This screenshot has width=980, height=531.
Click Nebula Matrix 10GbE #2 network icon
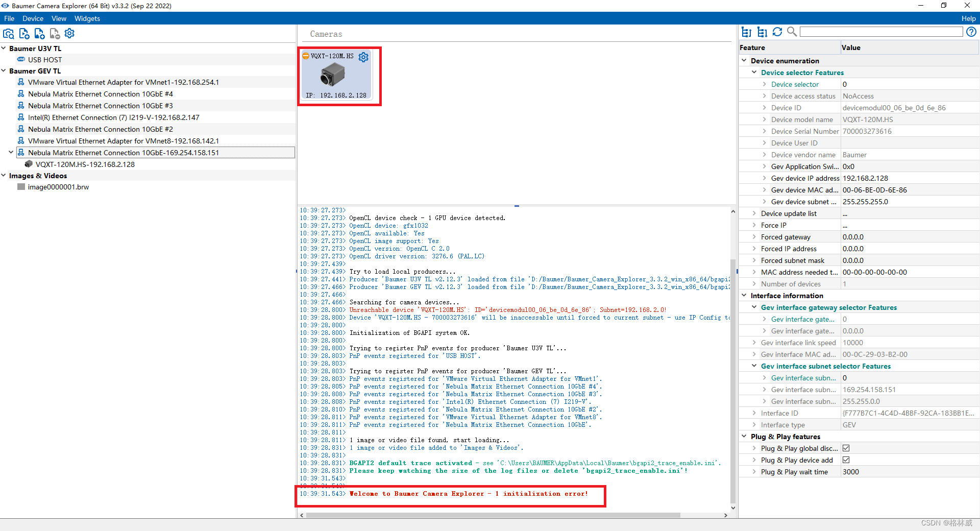tap(21, 129)
